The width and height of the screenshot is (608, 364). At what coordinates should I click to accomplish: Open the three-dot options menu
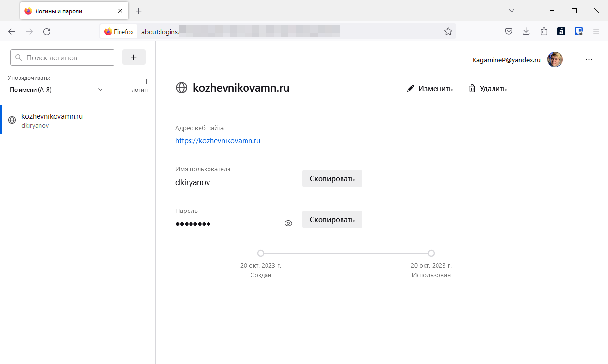(x=589, y=59)
